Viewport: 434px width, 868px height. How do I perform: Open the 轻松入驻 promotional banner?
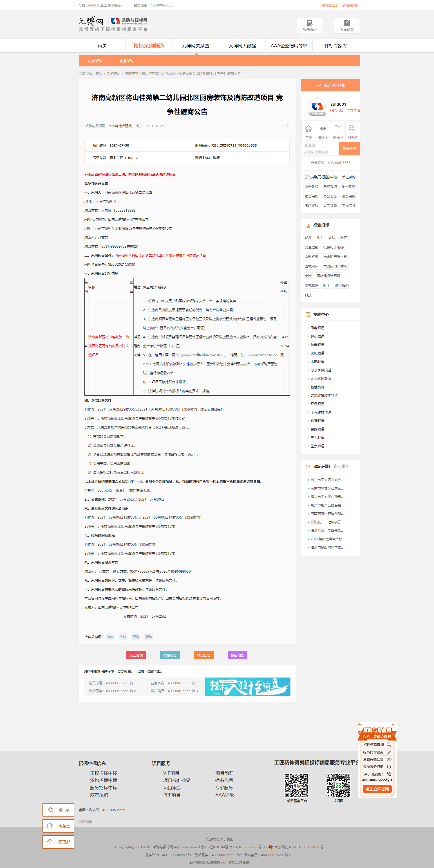(247, 686)
